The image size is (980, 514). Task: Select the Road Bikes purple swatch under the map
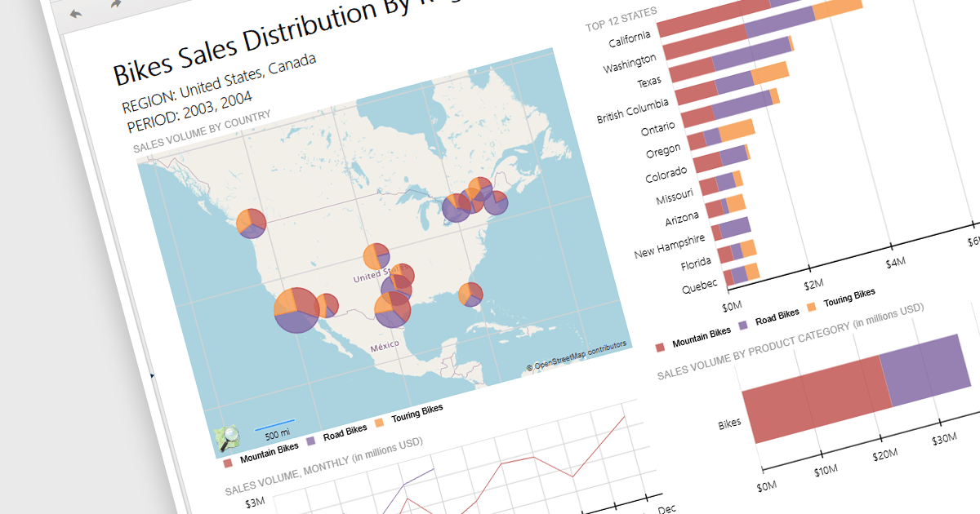click(310, 441)
